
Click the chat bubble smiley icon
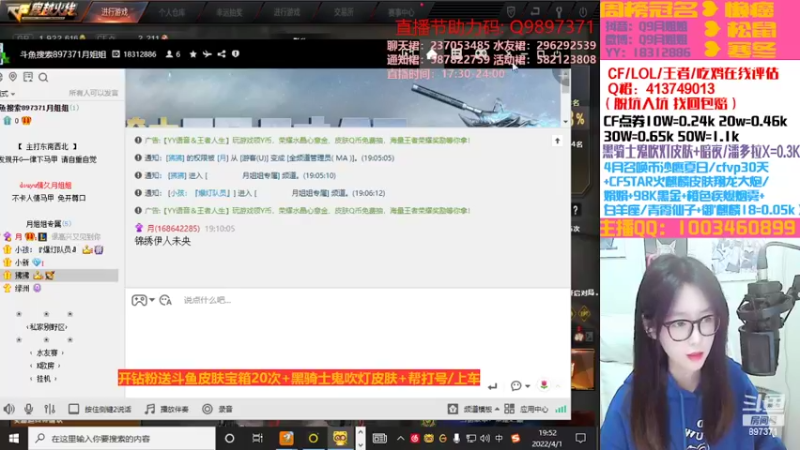coord(516,386)
